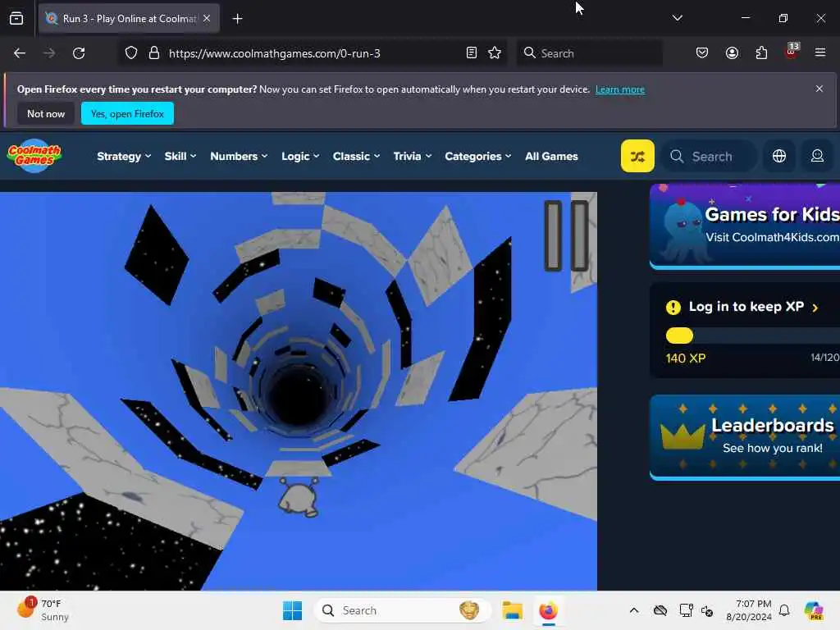Dismiss the Firefox startup notification bar
Screen dimensions: 840x630
point(819,89)
